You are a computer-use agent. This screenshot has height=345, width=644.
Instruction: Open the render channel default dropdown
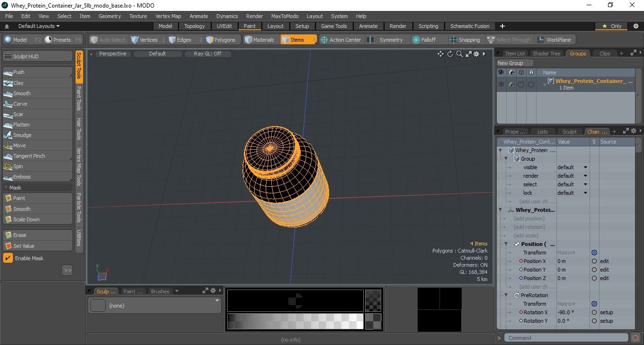pyautogui.click(x=572, y=176)
